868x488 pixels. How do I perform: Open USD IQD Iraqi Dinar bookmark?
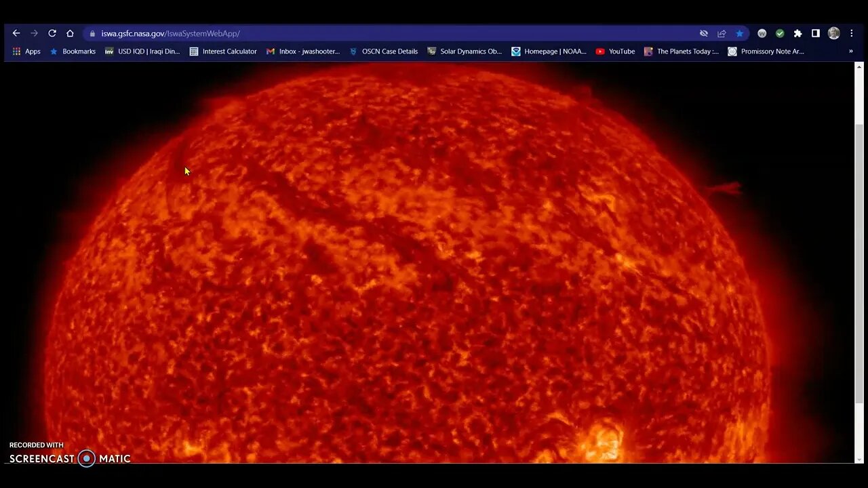point(142,52)
